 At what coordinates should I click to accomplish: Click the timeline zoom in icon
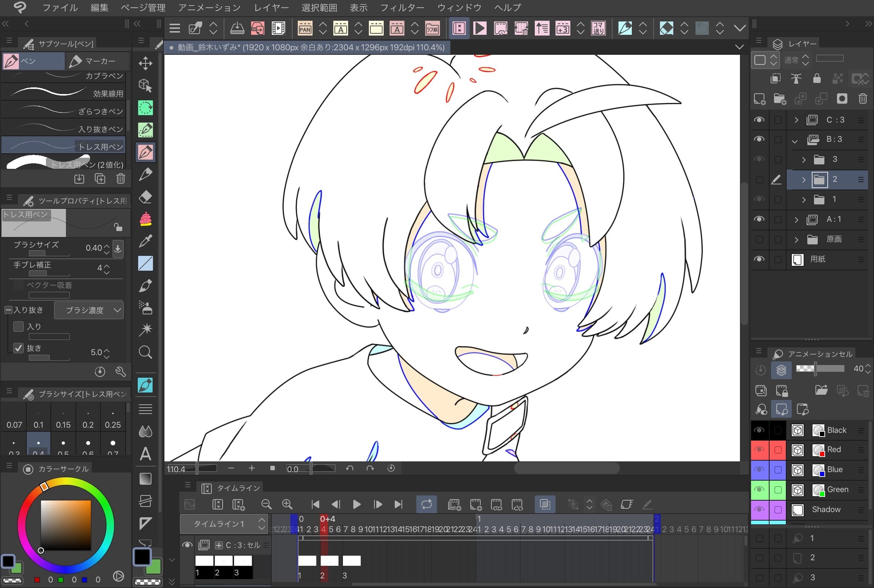coord(287,504)
